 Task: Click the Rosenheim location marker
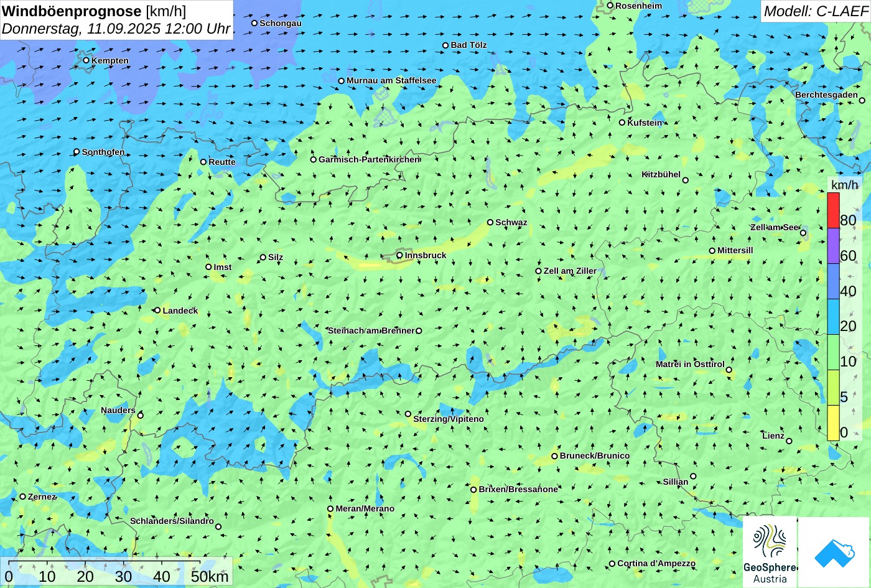[610, 6]
